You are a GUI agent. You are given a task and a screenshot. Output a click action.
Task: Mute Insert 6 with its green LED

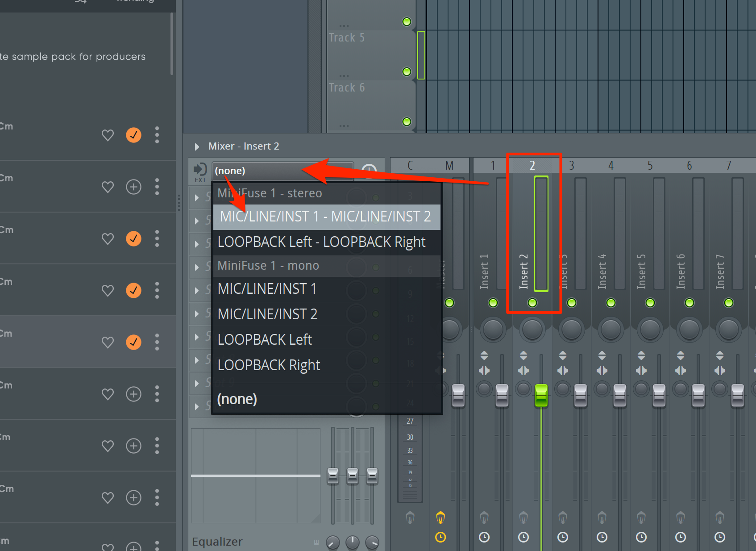coord(690,303)
